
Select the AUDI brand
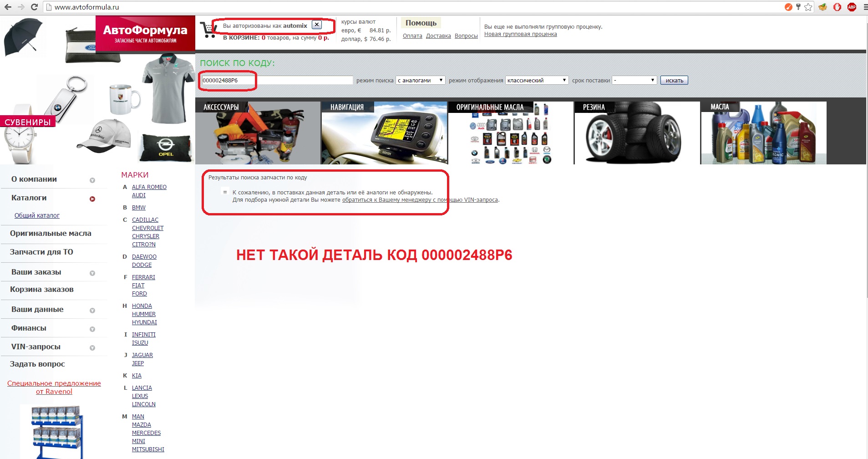coord(139,195)
